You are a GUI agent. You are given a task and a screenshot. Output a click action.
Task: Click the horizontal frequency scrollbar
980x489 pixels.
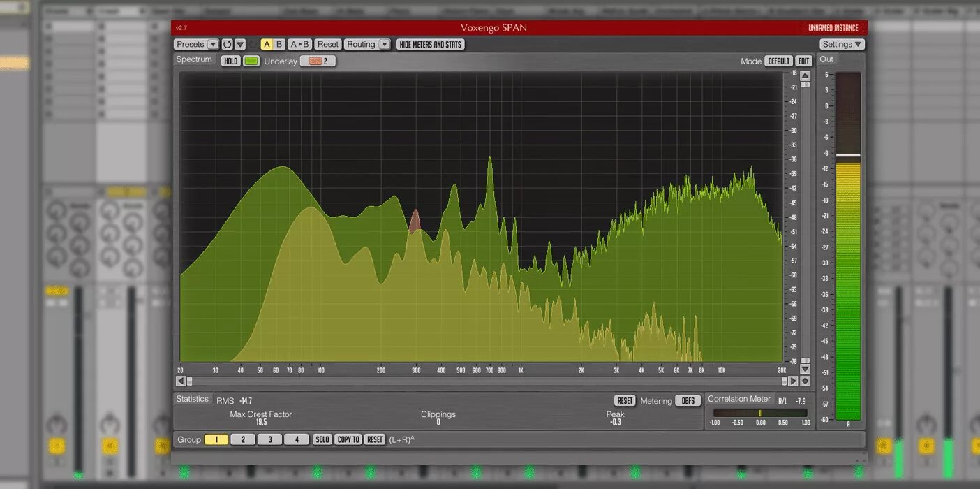487,381
